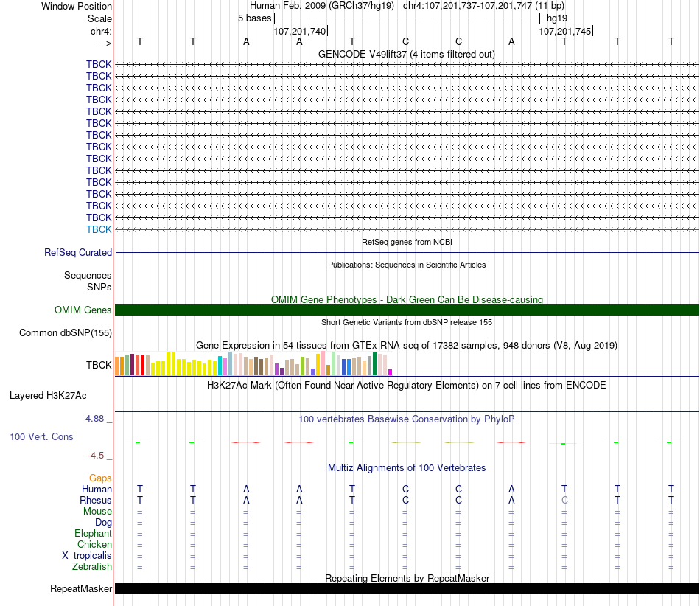This screenshot has width=700, height=606.
Task: Click the TBCK label beside GTEx bar chart
Action: pos(99,366)
